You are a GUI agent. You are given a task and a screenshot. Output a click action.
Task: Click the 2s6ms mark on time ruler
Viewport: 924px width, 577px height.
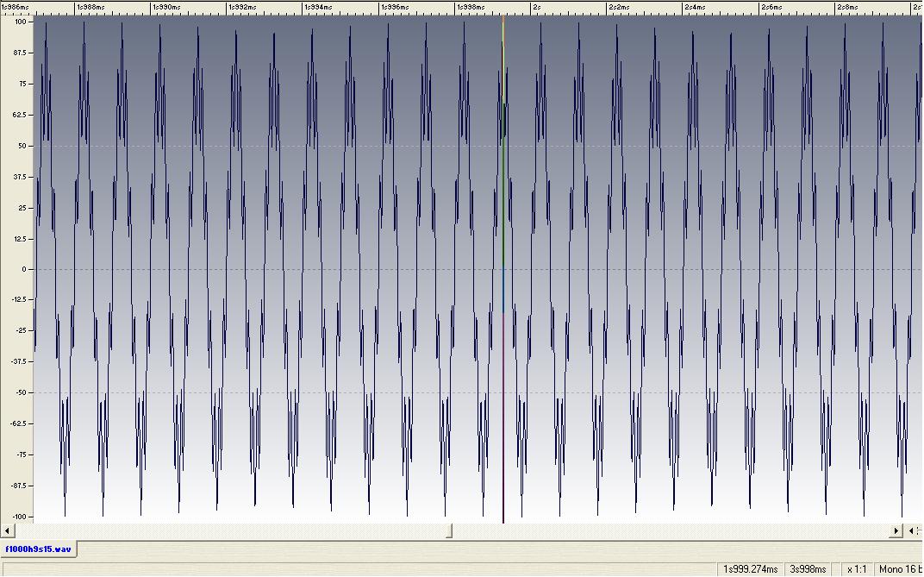point(771,7)
